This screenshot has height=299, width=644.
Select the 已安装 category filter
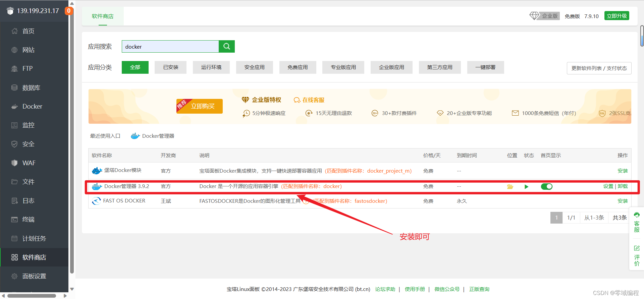(171, 67)
